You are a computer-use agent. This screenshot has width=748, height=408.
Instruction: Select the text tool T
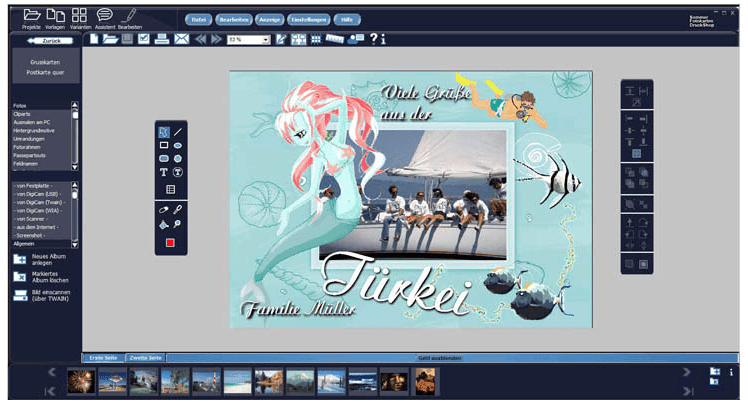click(164, 172)
